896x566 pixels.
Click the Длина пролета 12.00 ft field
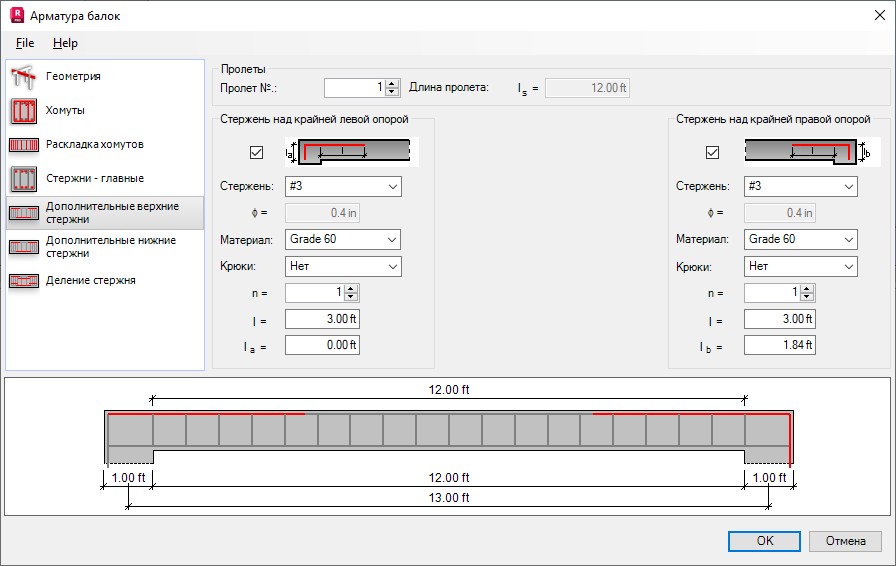point(587,88)
